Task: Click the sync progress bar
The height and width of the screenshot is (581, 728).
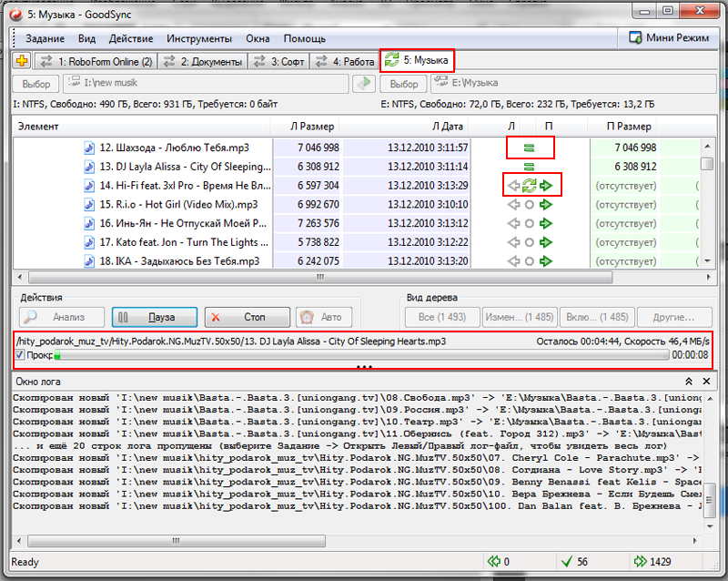Action: [x=361, y=355]
